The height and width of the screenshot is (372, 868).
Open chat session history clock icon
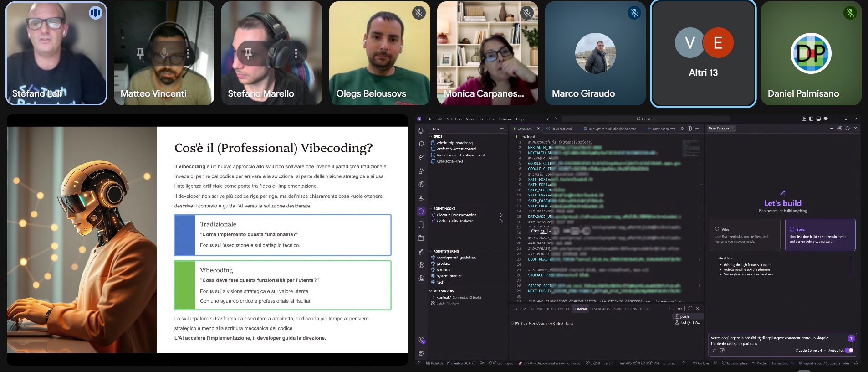[x=847, y=129]
